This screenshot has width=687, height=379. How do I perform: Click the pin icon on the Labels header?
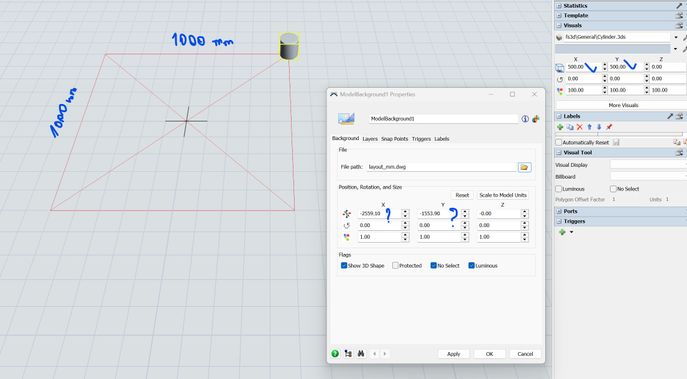(x=670, y=116)
